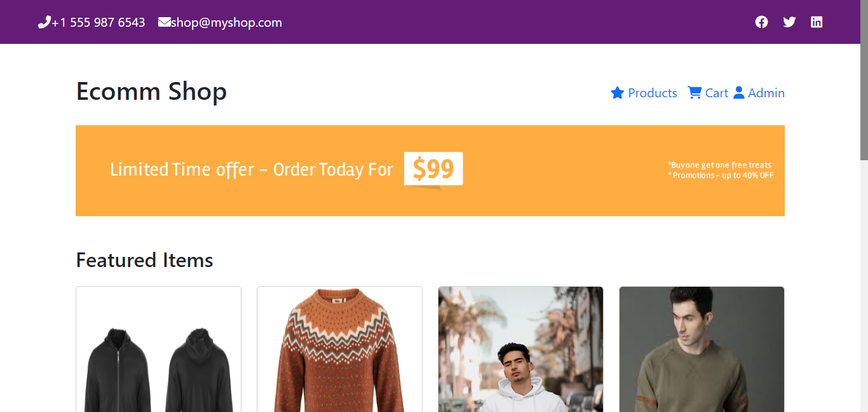868x412 pixels.
Task: Click the envelope email icon
Action: 164,22
